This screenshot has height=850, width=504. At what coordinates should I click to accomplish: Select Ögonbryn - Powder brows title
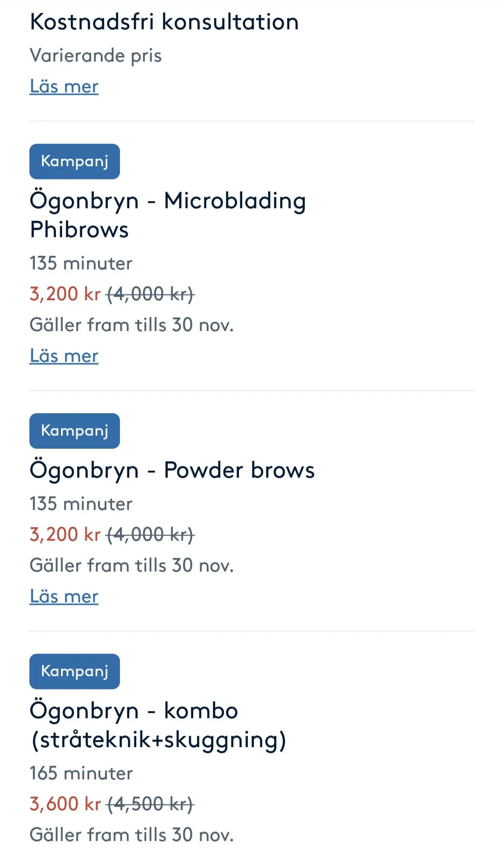point(172,470)
